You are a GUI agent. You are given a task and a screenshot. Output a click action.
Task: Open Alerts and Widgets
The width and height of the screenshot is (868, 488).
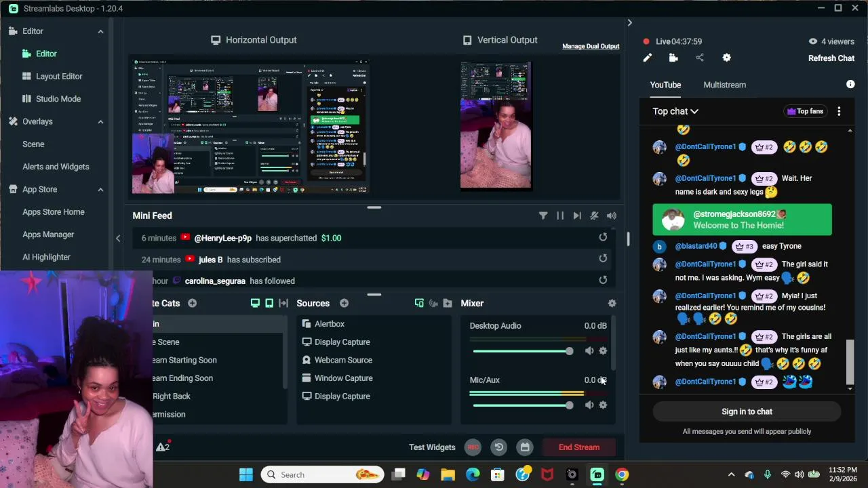click(x=56, y=167)
